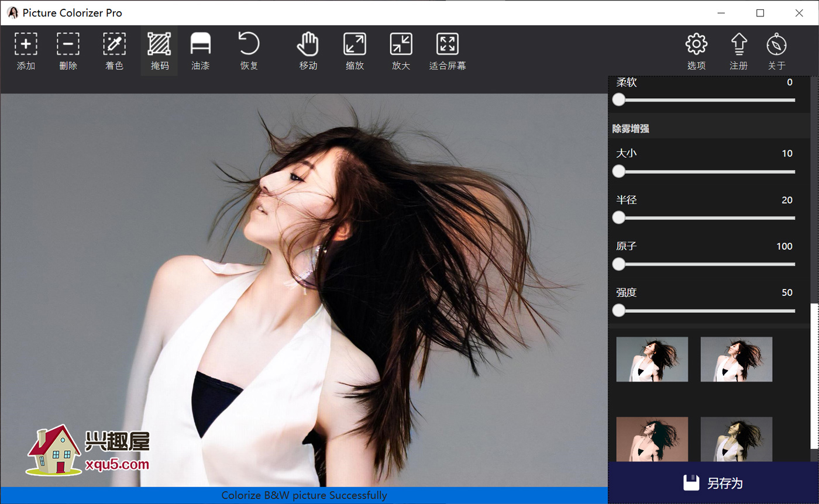The height and width of the screenshot is (504, 819).
Task: Click the 除雾增强 section header
Action: point(631,129)
